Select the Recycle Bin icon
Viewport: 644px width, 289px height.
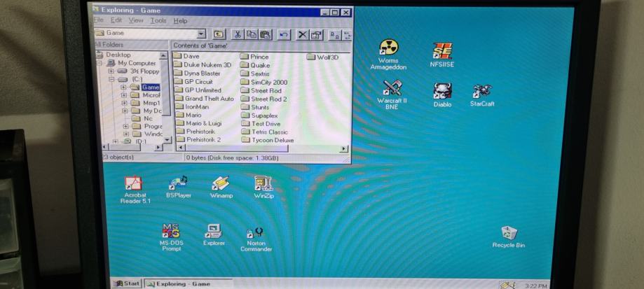[x=509, y=237]
